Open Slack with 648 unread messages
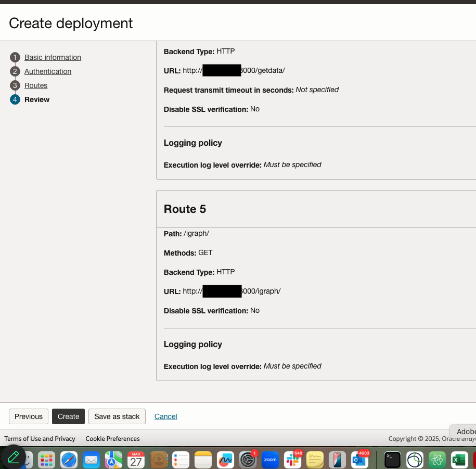The height and width of the screenshot is (469, 476). (x=292, y=460)
